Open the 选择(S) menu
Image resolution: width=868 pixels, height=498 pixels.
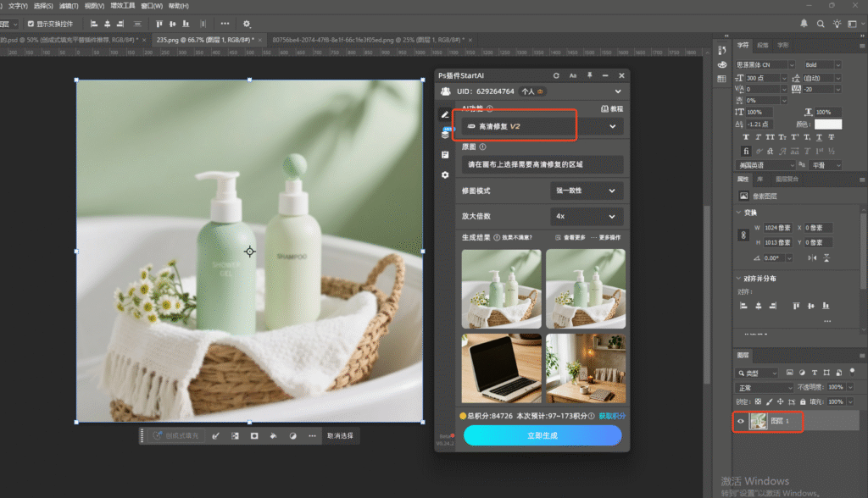click(43, 6)
